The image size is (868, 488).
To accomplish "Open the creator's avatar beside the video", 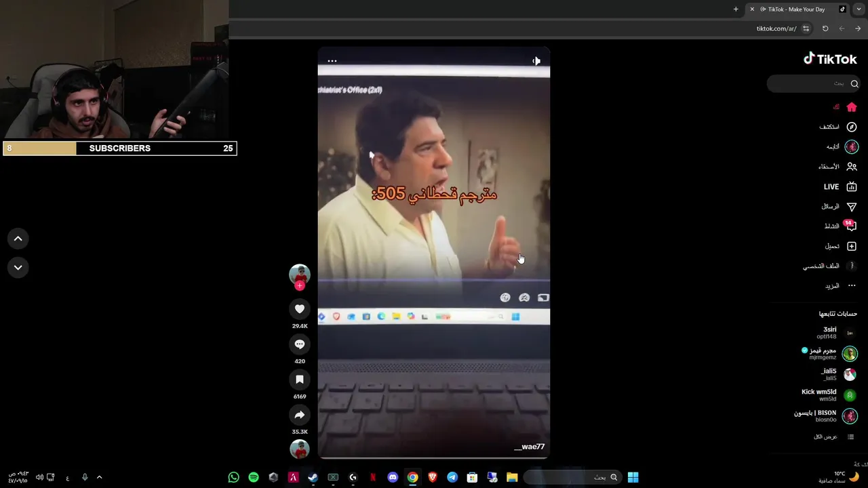I will [300, 274].
